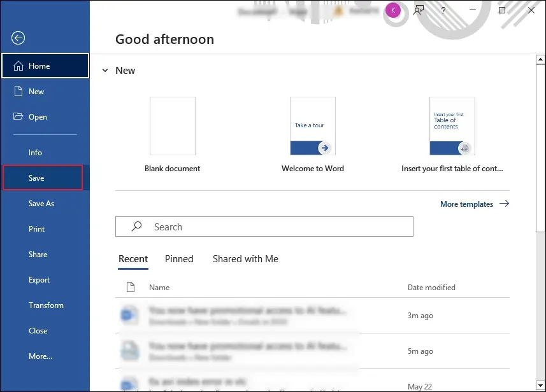Open the Home page in backstage sidebar
This screenshot has width=546, height=392.
coord(45,66)
